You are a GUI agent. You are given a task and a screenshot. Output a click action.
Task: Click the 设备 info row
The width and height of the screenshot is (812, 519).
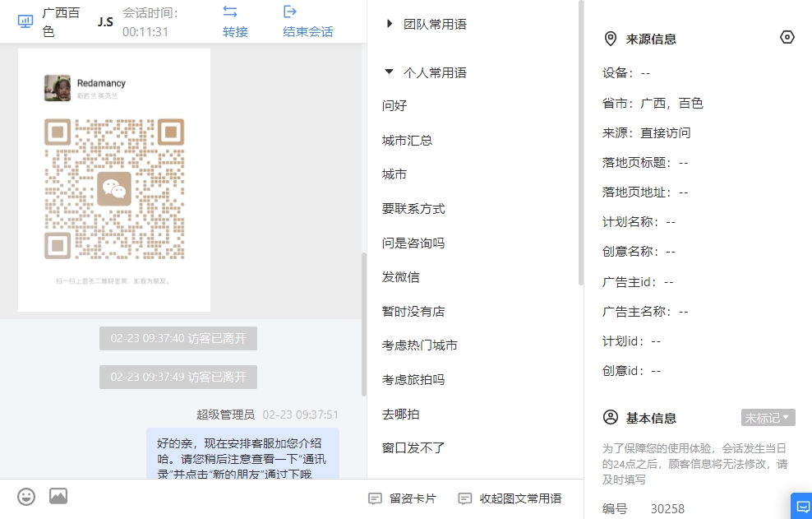[626, 73]
